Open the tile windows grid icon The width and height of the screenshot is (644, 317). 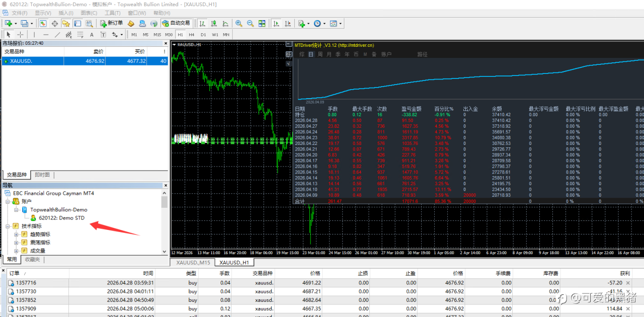(262, 23)
